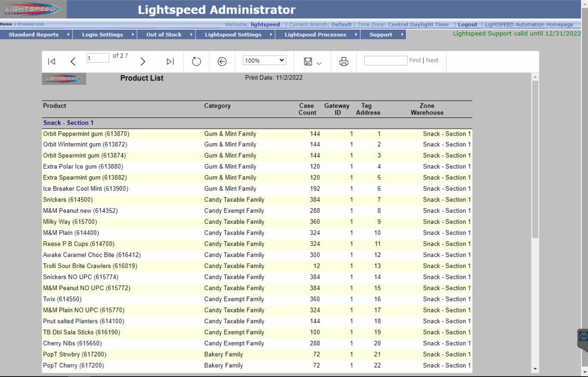
Task: Click the Print Date 11/2/2022 text
Action: 274,77
